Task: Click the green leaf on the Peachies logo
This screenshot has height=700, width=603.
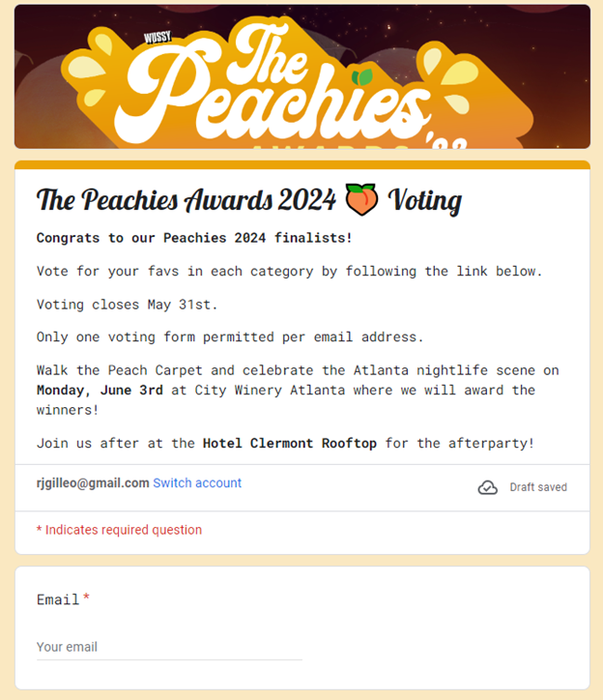Action: (x=363, y=77)
